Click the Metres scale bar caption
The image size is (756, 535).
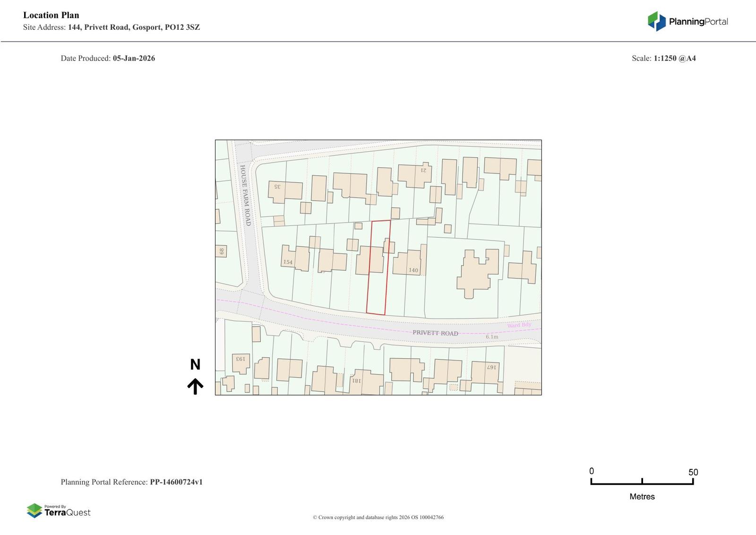(642, 496)
